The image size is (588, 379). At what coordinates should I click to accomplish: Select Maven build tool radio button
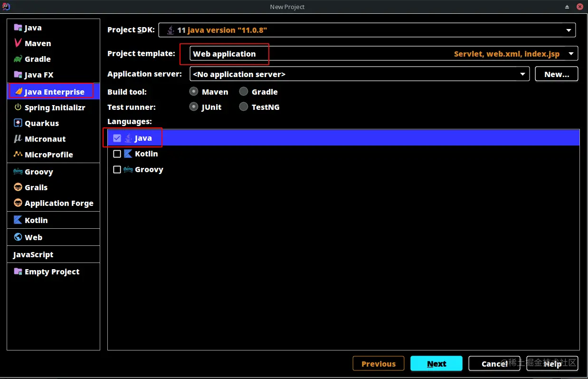click(x=194, y=91)
